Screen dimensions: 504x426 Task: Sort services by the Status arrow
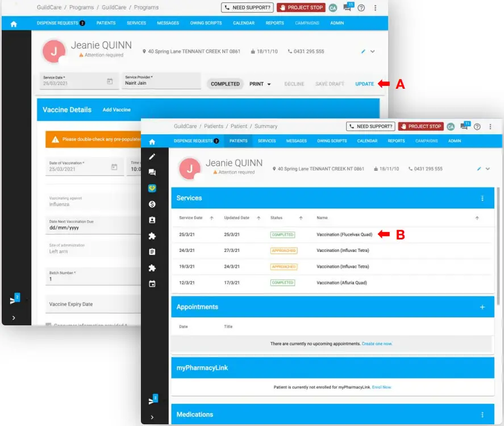301,218
